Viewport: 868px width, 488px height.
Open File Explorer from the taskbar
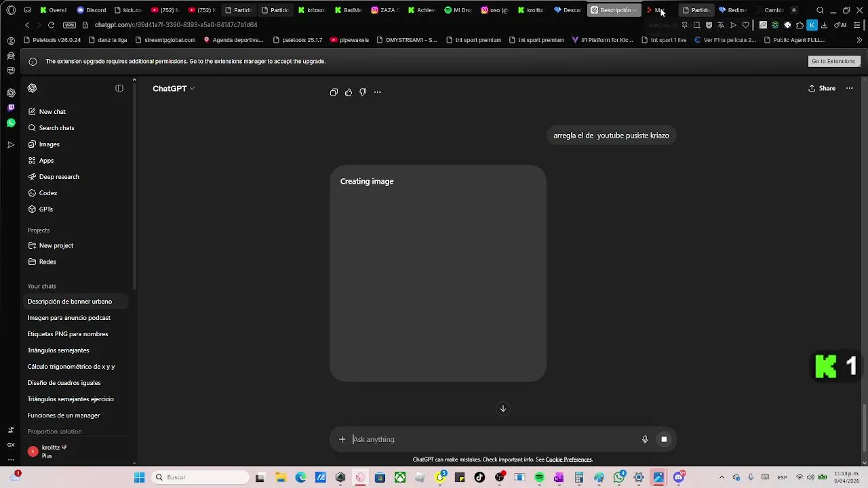click(x=281, y=477)
